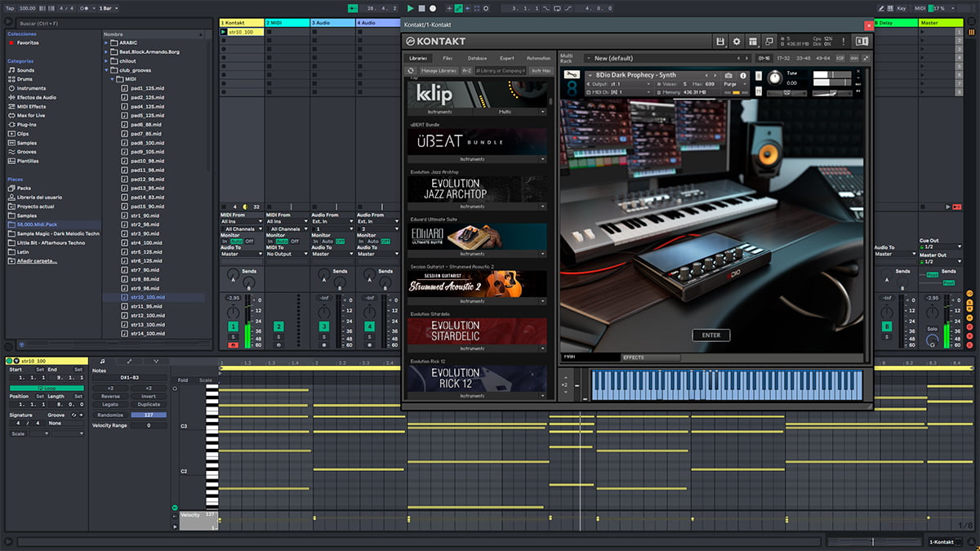The width and height of the screenshot is (980, 551).
Task: Open Kontakt options gear icon
Action: pyautogui.click(x=736, y=42)
